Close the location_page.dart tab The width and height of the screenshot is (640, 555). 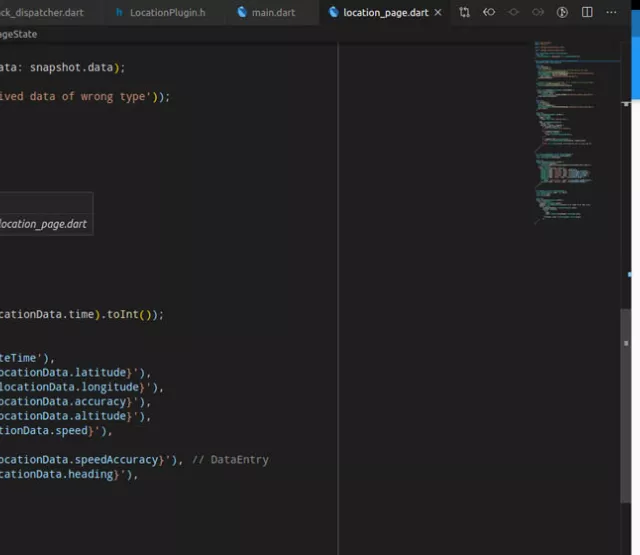point(438,12)
